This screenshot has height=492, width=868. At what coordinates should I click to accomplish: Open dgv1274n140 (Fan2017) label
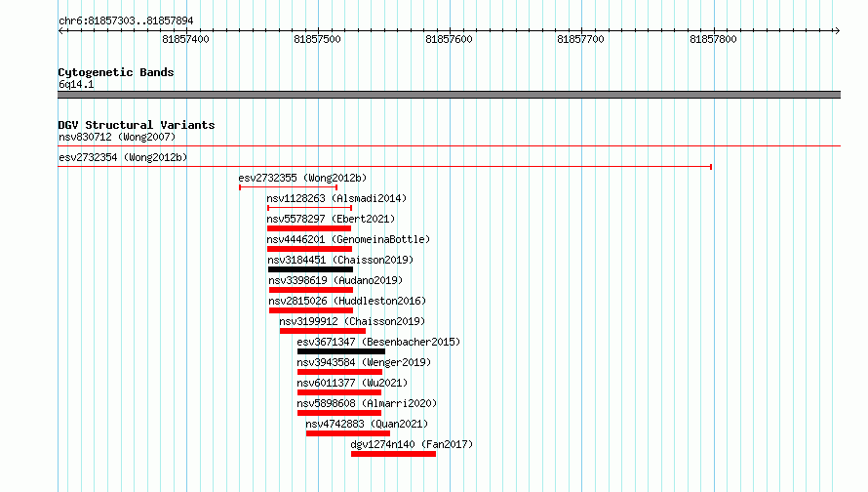tap(412, 444)
